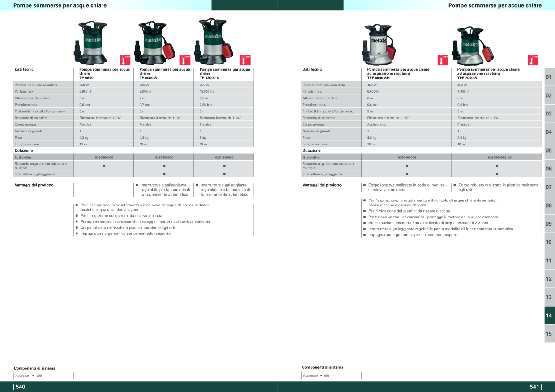555x392 pixels.
Task: Jump to chapter tab 04
Action: click(549, 132)
